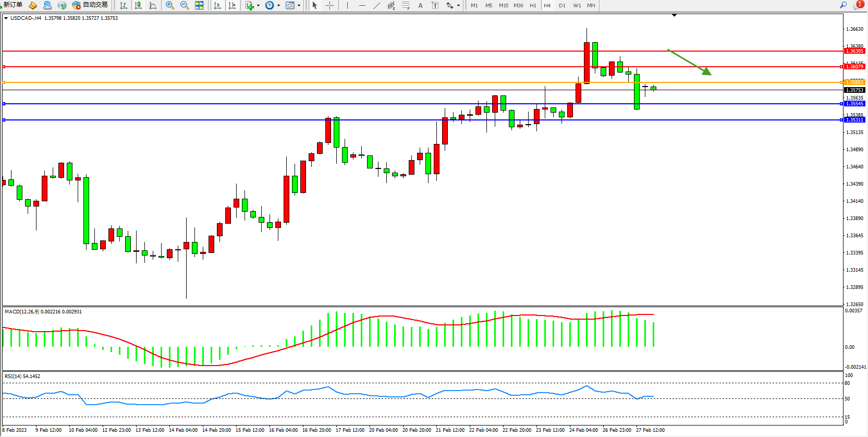The width and height of the screenshot is (868, 437).
Task: Click the text label A tool
Action: [x=420, y=5]
